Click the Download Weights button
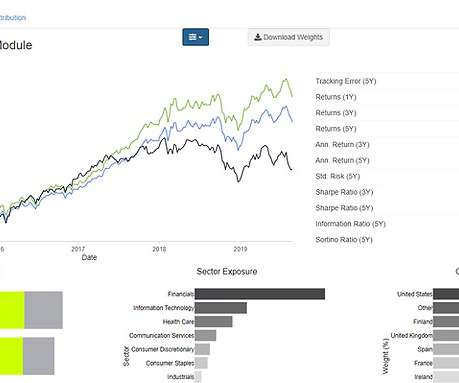 tap(289, 37)
